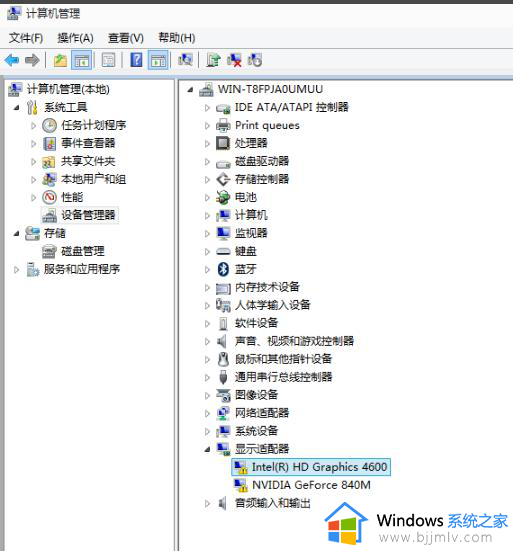Image resolution: width=513 pixels, height=551 pixels.
Task: Click the printer icon beside Print queues
Action: pos(223,125)
